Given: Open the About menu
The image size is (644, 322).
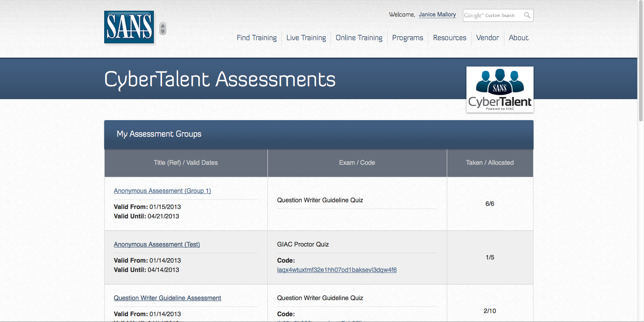Looking at the screenshot, I should point(518,38).
